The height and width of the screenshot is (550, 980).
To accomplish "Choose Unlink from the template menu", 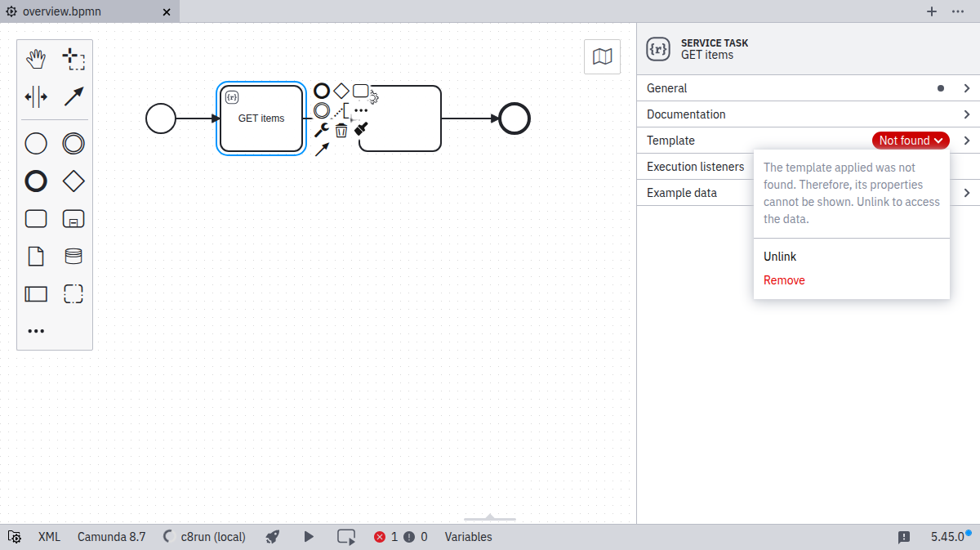I will (780, 257).
